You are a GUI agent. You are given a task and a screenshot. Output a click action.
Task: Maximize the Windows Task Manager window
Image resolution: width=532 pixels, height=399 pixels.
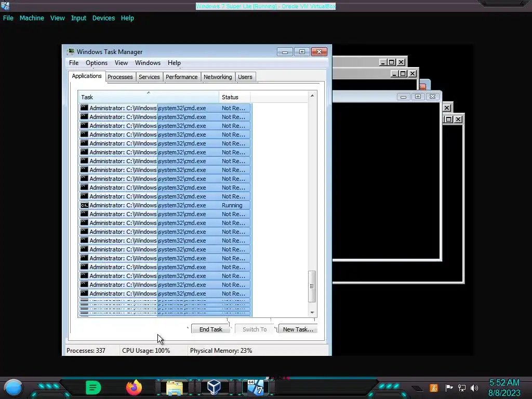pos(302,51)
